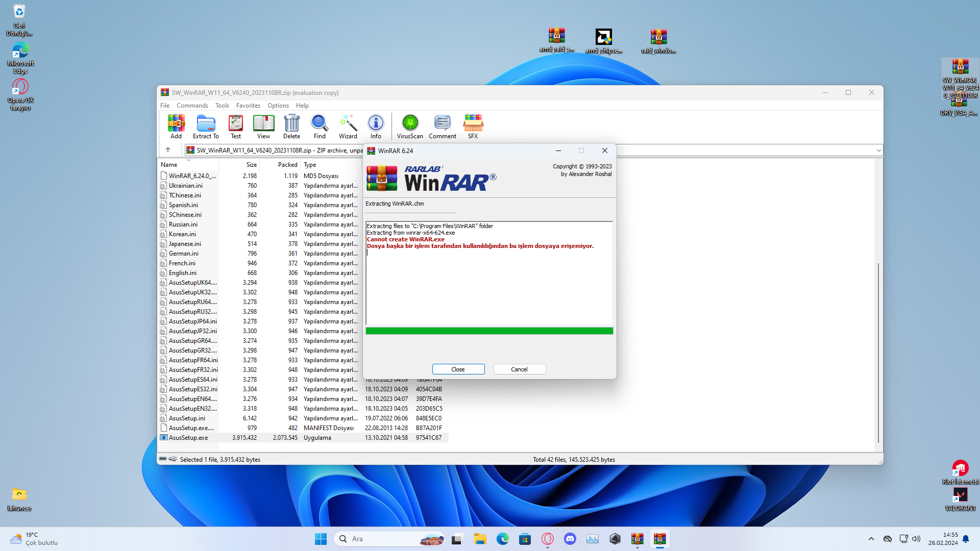Open File Explorer from the taskbar

480,539
